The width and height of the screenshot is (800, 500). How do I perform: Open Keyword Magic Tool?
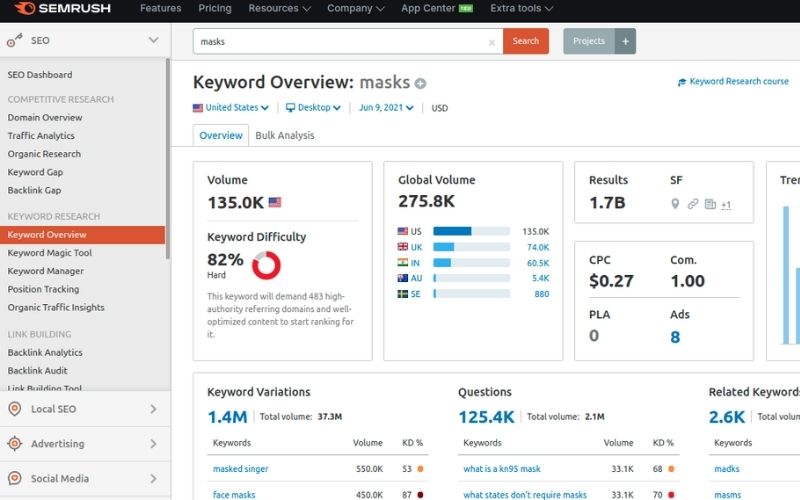[49, 253]
